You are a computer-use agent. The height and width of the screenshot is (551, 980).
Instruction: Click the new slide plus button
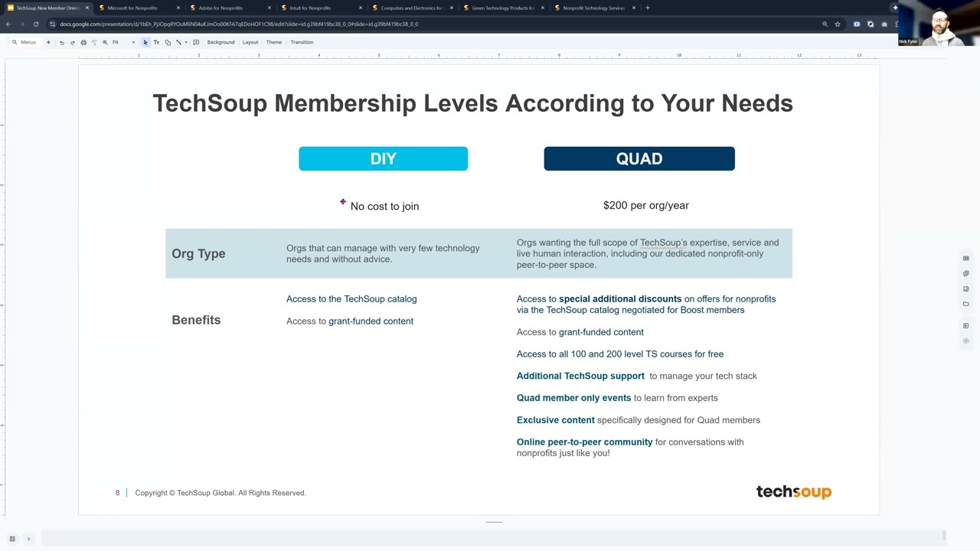(48, 42)
